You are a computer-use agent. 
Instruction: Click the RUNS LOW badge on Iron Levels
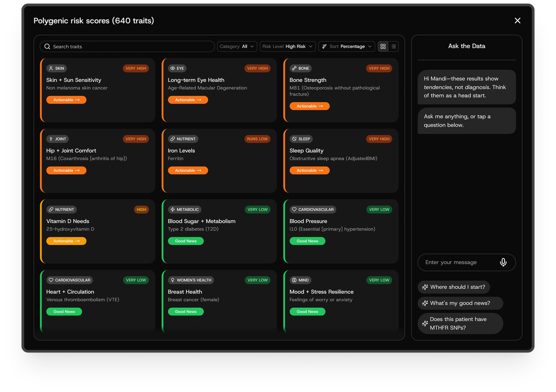pyautogui.click(x=258, y=139)
